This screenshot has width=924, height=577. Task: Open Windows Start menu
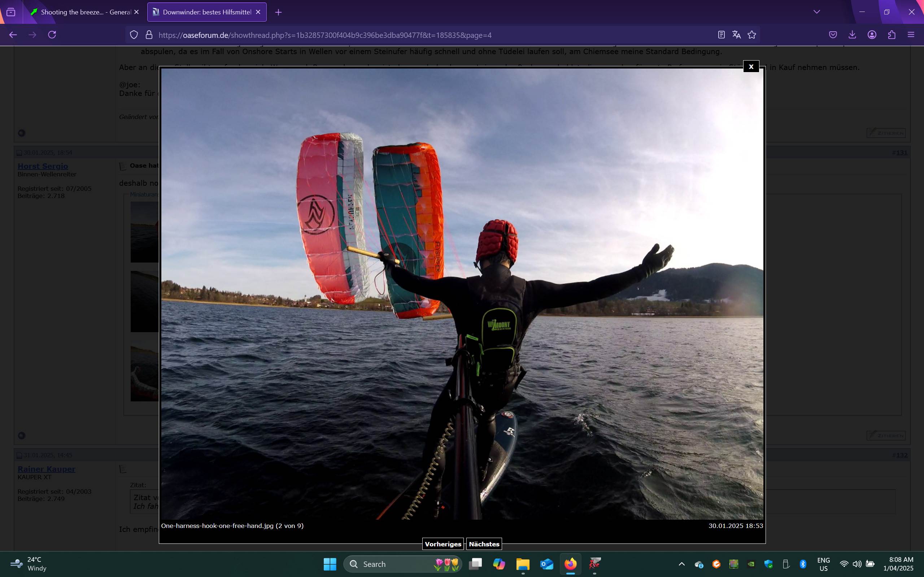[x=330, y=564]
